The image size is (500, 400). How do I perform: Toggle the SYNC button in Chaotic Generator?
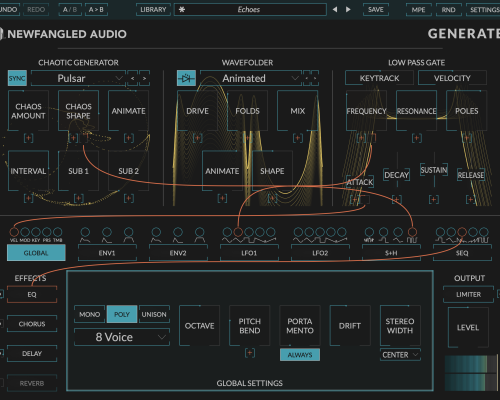pos(17,78)
